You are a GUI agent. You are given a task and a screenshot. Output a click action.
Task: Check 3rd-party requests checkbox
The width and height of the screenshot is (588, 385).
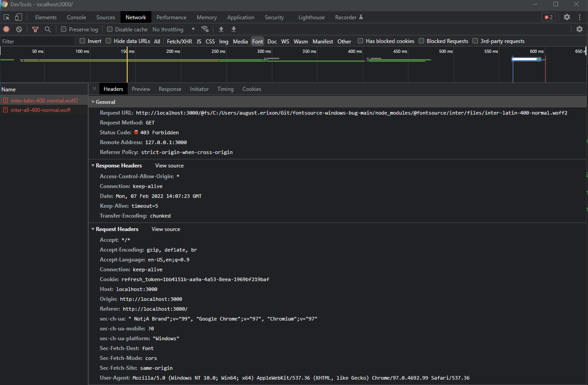tap(475, 41)
